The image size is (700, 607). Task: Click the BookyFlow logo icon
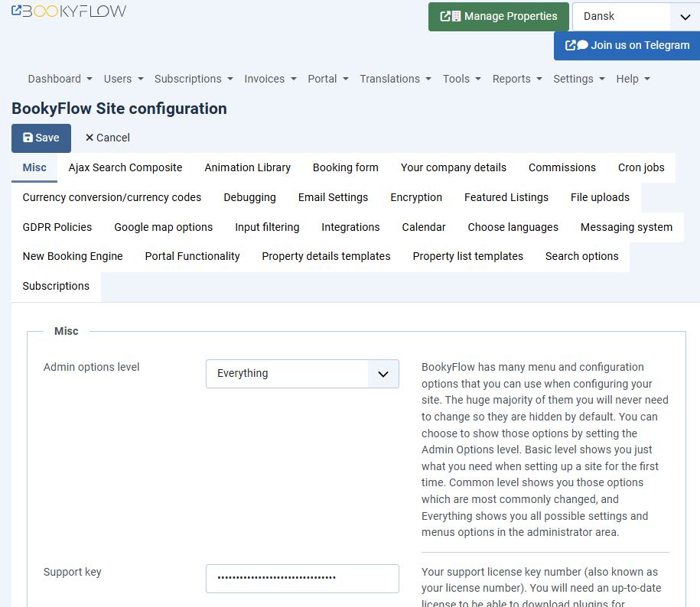click(x=69, y=11)
